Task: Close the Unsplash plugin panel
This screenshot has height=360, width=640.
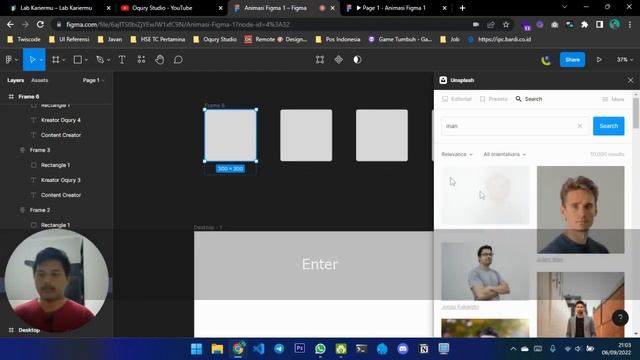Action: [x=630, y=80]
